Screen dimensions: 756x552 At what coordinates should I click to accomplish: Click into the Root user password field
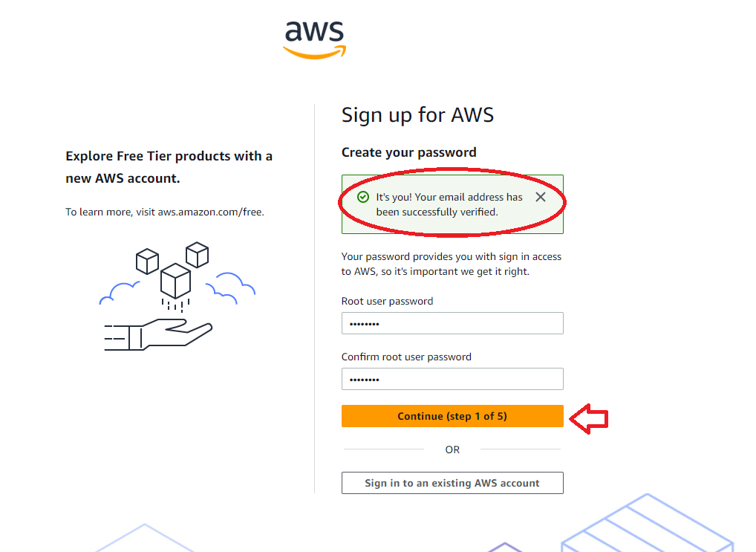coord(452,323)
